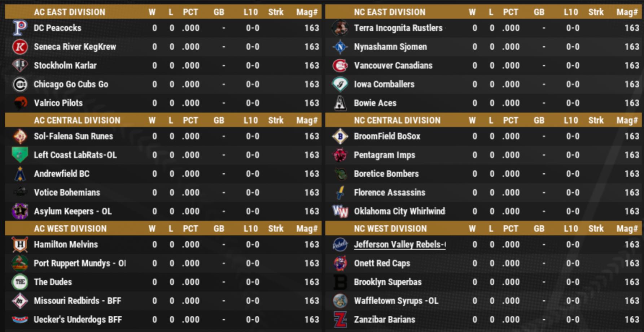Sort NC East by Mag# column

627,12
